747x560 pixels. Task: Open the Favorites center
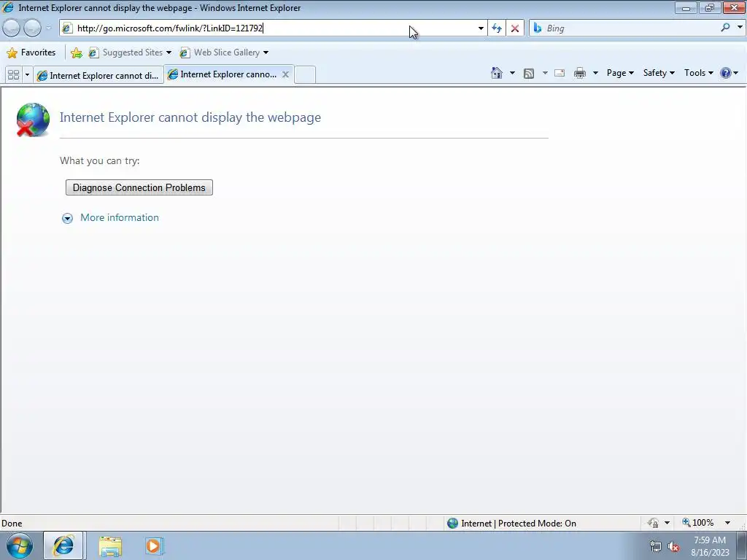(x=31, y=52)
